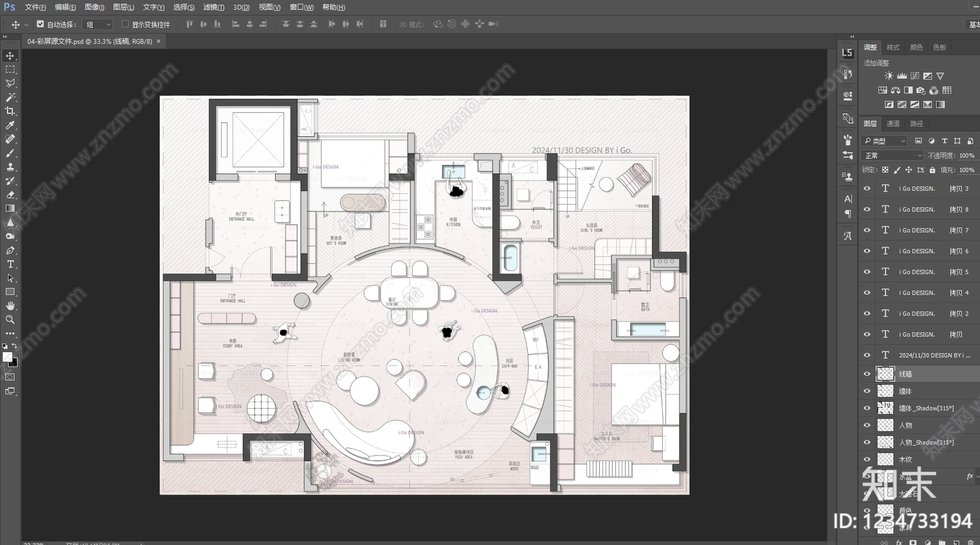Open the 类型 layer filter dropdown
The width and height of the screenshot is (980, 545).
click(884, 141)
